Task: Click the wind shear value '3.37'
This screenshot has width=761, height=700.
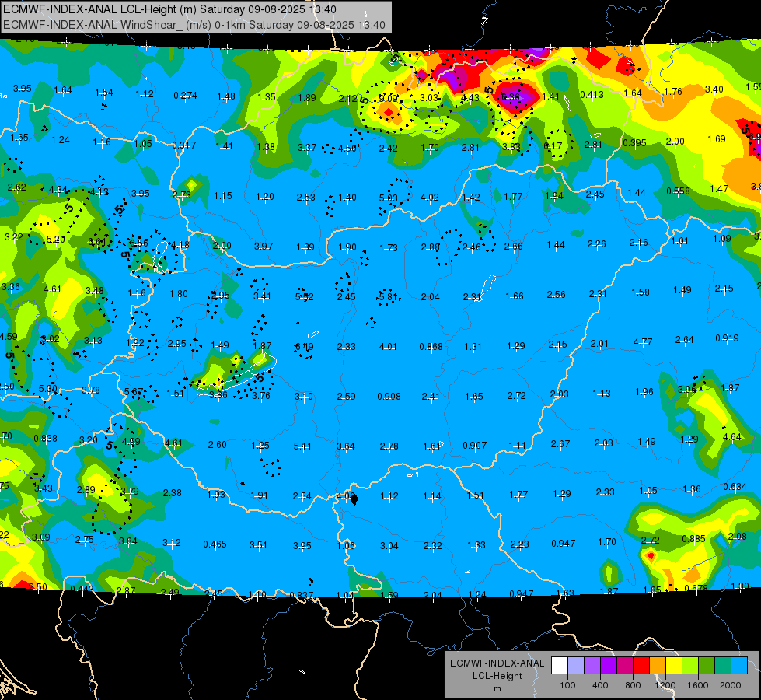Action: [307, 148]
